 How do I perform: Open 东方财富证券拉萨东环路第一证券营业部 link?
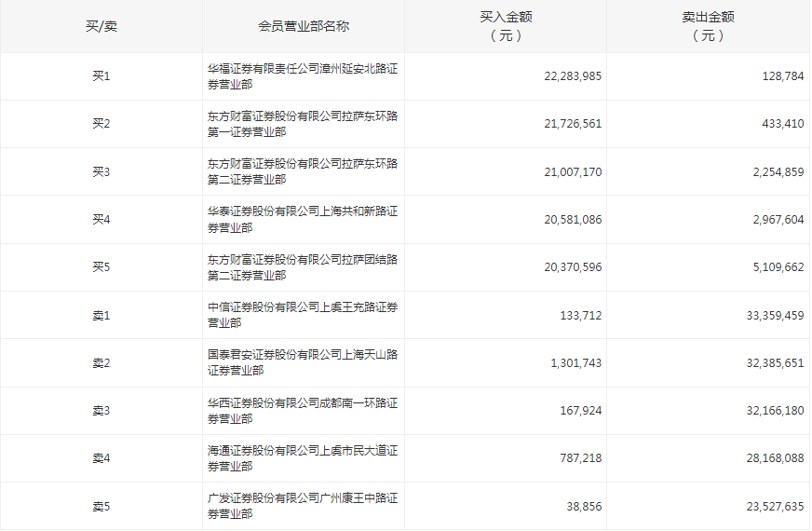(302, 124)
